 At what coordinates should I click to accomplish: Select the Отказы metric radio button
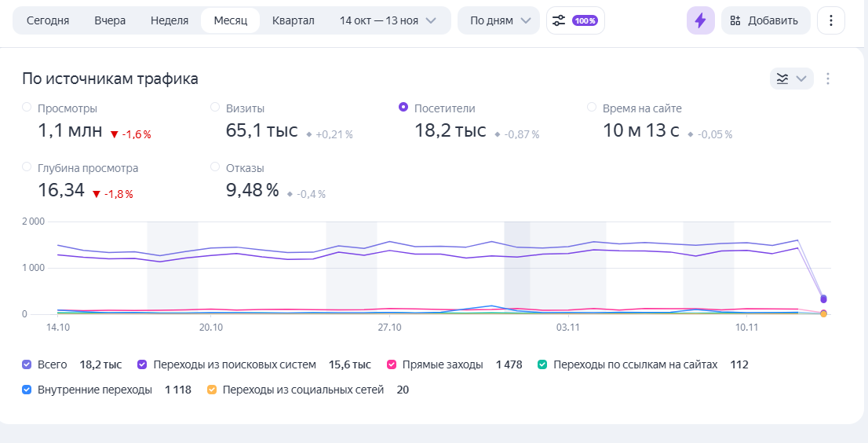pyautogui.click(x=215, y=167)
